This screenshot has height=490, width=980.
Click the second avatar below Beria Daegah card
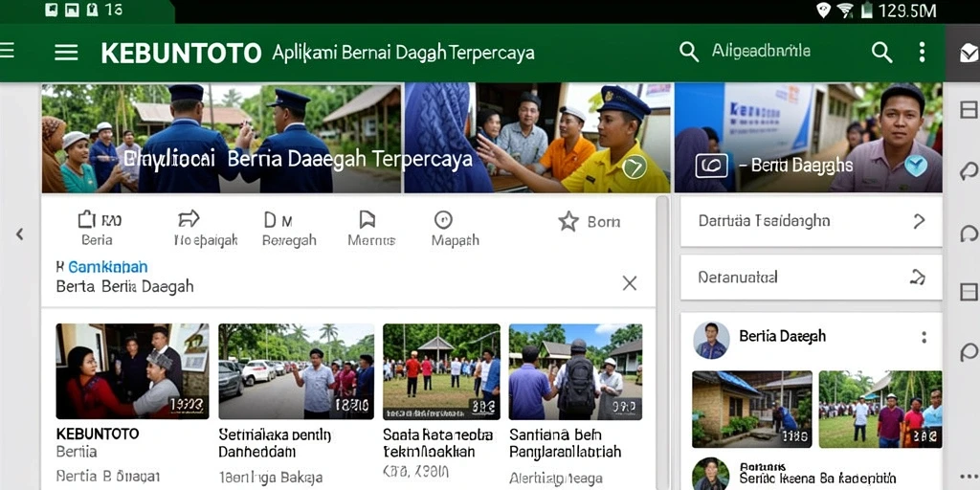coord(711,474)
